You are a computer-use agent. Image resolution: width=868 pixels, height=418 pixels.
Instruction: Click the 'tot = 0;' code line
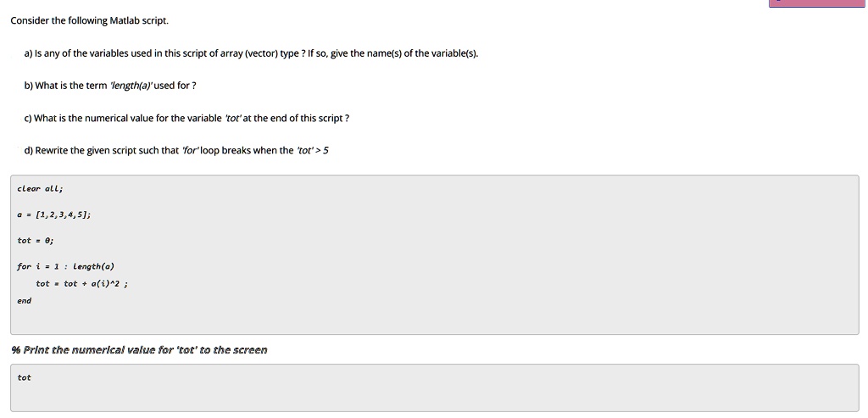tap(36, 240)
